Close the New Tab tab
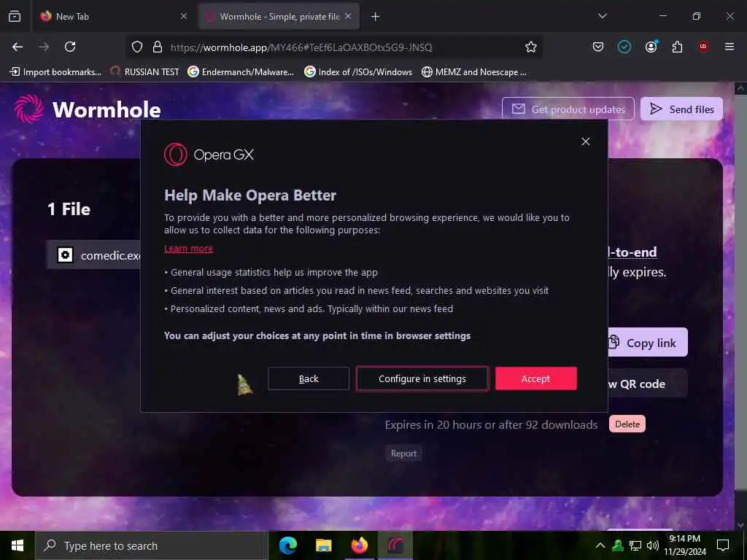The width and height of the screenshot is (747, 560). pyautogui.click(x=184, y=16)
